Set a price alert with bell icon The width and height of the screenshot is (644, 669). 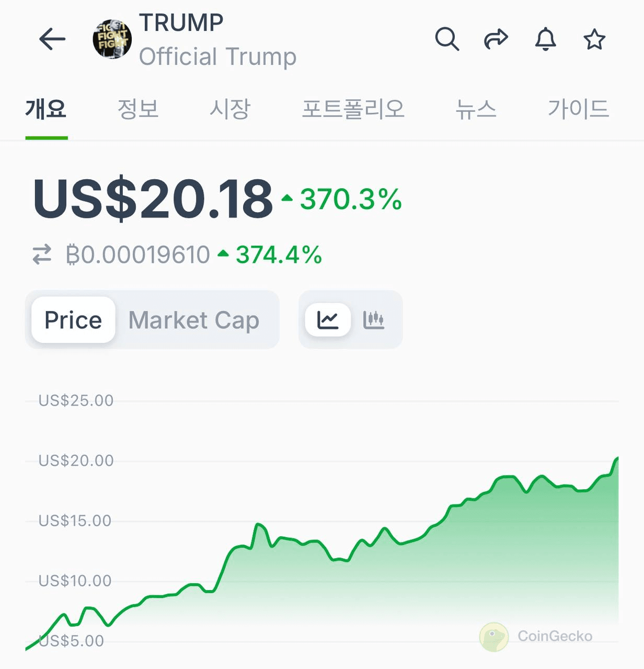coord(545,39)
